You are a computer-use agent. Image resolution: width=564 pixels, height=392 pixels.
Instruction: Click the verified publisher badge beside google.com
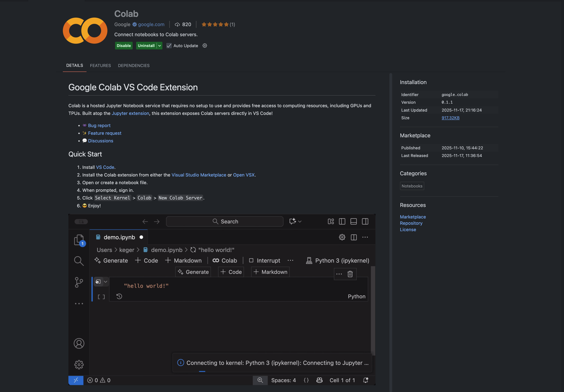point(135,24)
